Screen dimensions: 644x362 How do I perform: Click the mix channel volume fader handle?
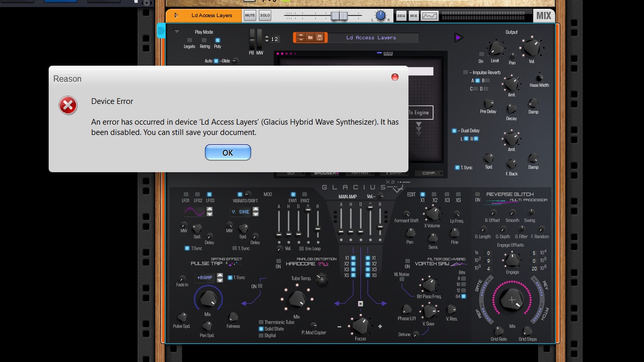pos(339,16)
